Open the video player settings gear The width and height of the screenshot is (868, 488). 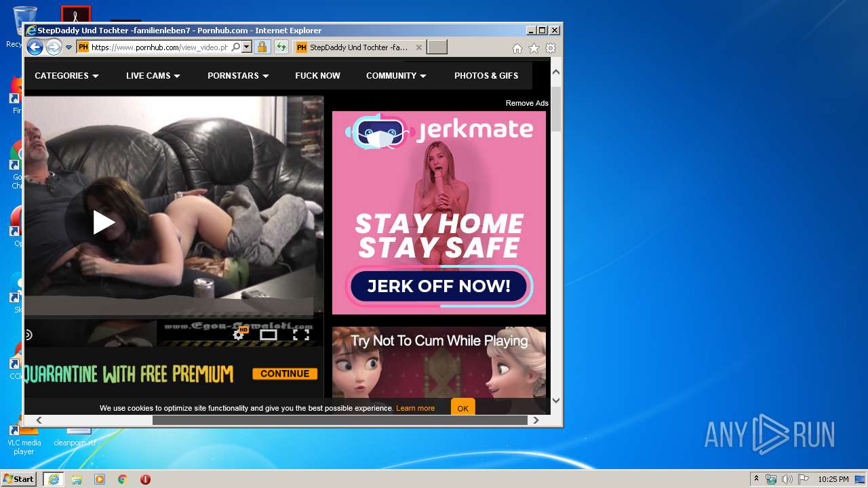(239, 334)
